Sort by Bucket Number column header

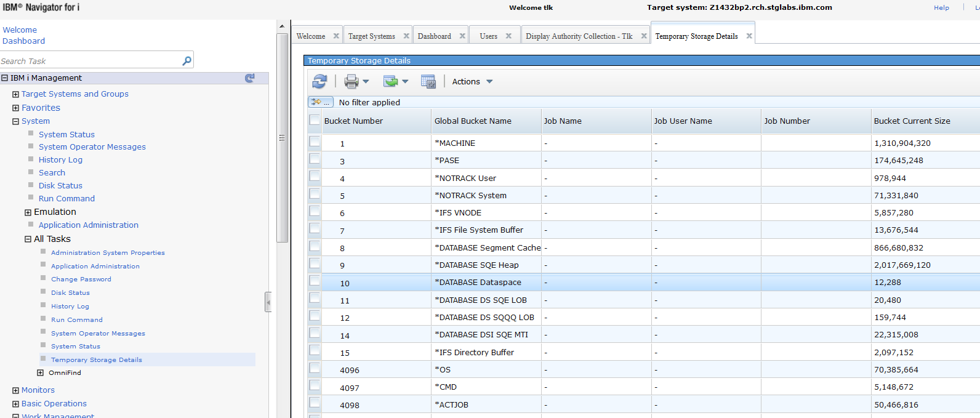coord(353,121)
